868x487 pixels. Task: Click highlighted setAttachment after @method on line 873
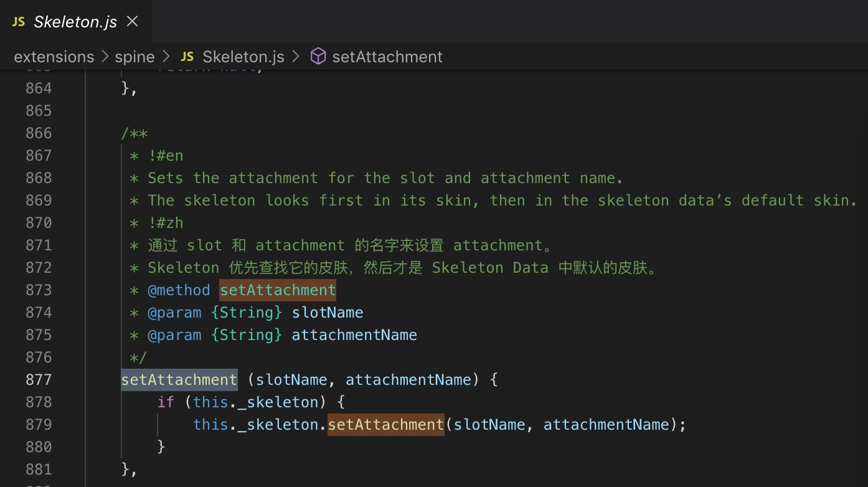[x=278, y=290]
